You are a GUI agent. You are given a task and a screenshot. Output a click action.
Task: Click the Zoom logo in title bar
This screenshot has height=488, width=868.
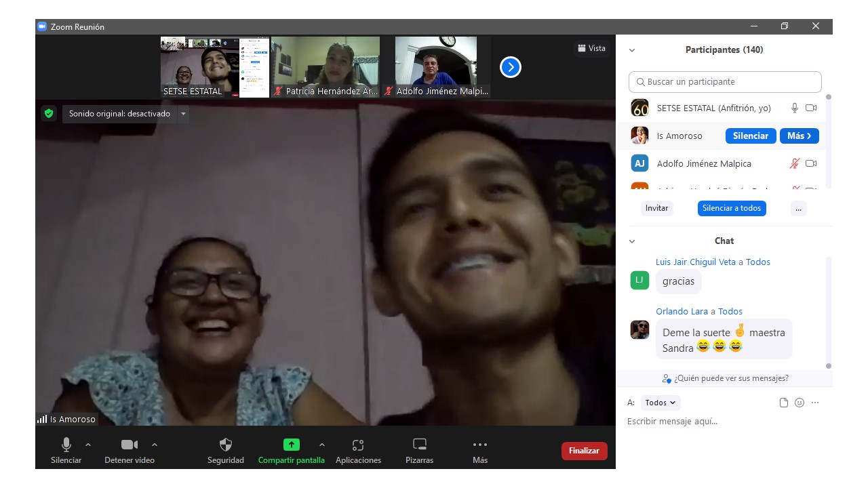tap(42, 26)
